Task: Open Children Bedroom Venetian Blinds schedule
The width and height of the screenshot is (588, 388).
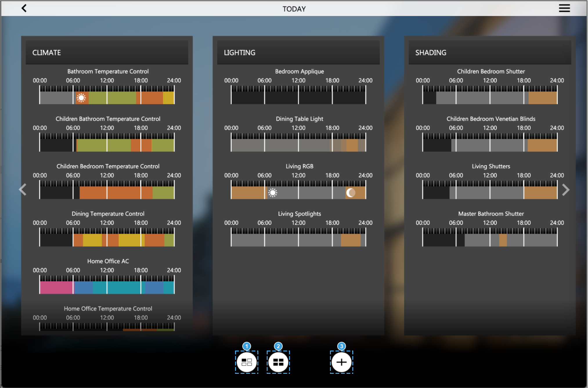Action: pos(491,119)
